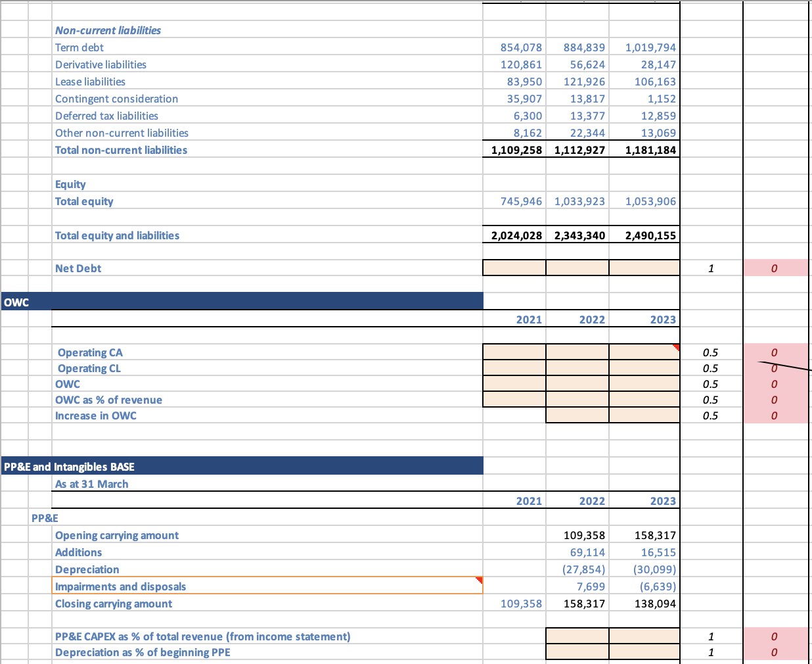812x664 pixels.
Task: Click the comment marker on Impairments and disposals row
Action: 480,581
